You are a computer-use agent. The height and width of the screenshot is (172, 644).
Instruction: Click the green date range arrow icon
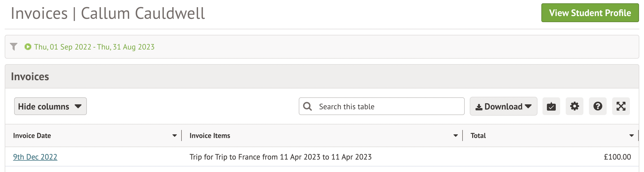pyautogui.click(x=28, y=47)
